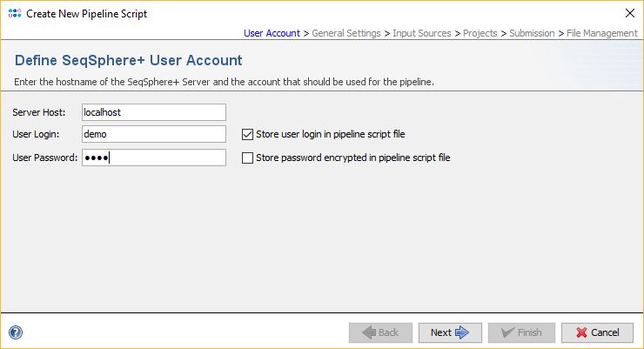Jump to the General Settings step
The image size is (644, 349).
point(346,33)
